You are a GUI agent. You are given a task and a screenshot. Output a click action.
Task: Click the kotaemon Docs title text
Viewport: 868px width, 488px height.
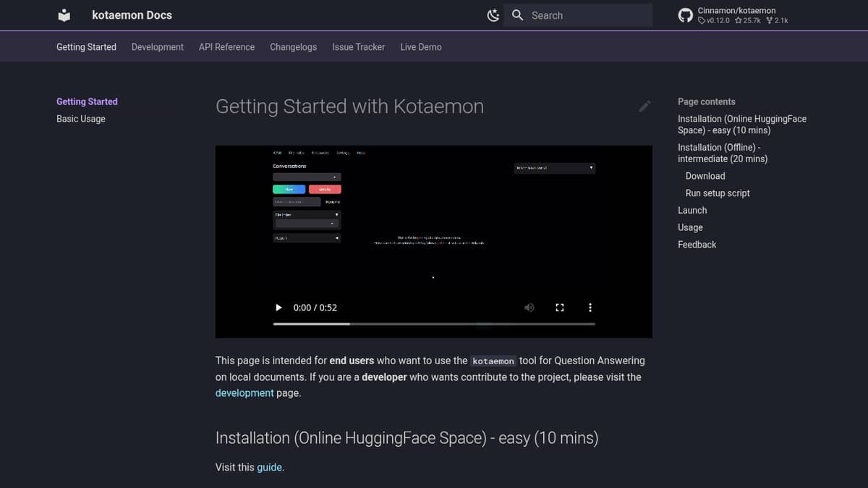132,15
